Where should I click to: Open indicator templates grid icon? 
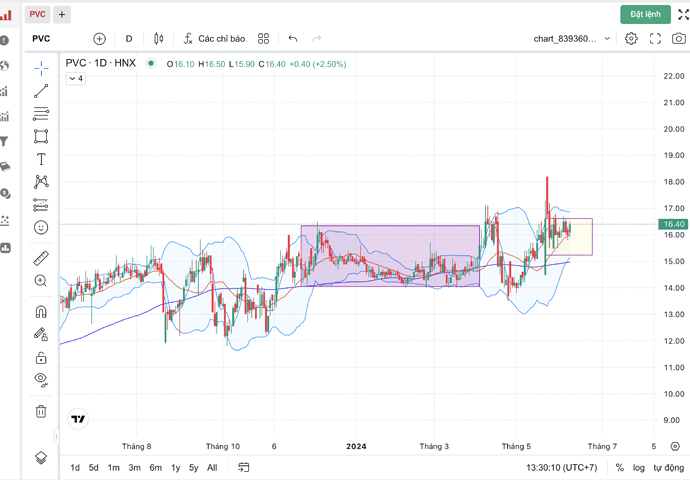[x=263, y=39]
